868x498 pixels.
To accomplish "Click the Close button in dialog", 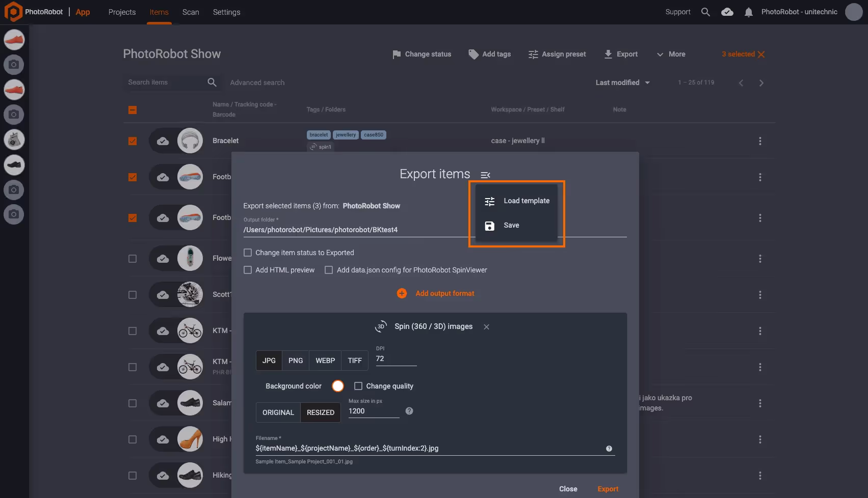I will [x=568, y=489].
